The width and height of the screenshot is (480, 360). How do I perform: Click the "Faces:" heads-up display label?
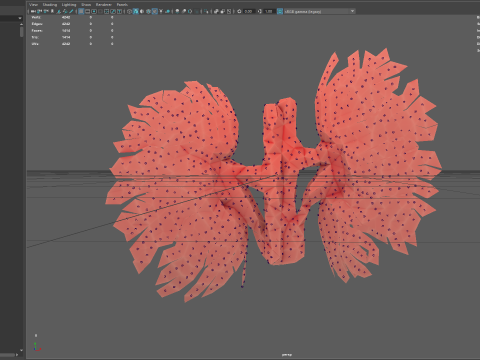tap(37, 31)
